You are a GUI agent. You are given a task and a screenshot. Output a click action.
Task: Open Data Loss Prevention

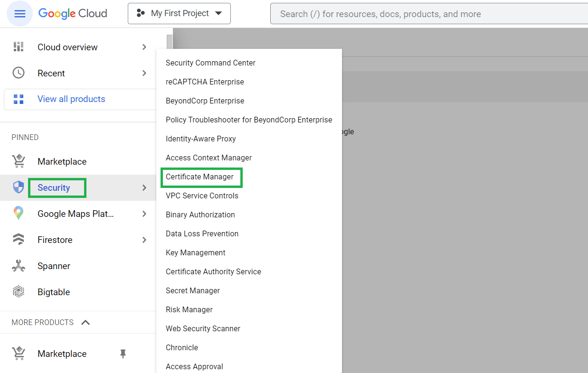pyautogui.click(x=202, y=233)
